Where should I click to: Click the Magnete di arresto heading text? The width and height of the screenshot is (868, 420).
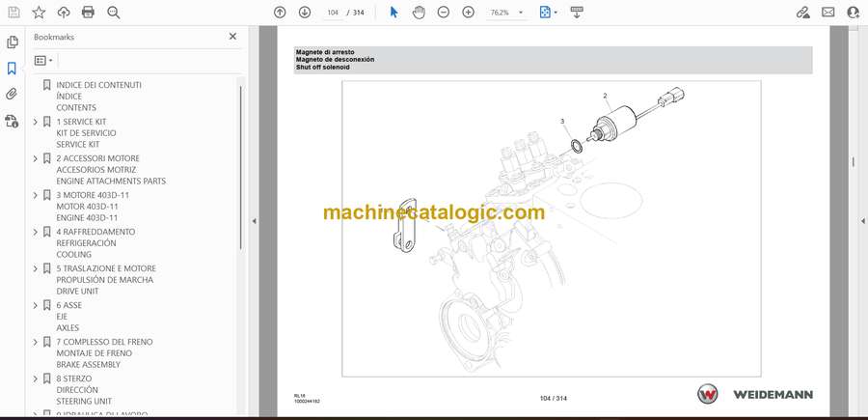[x=326, y=52]
